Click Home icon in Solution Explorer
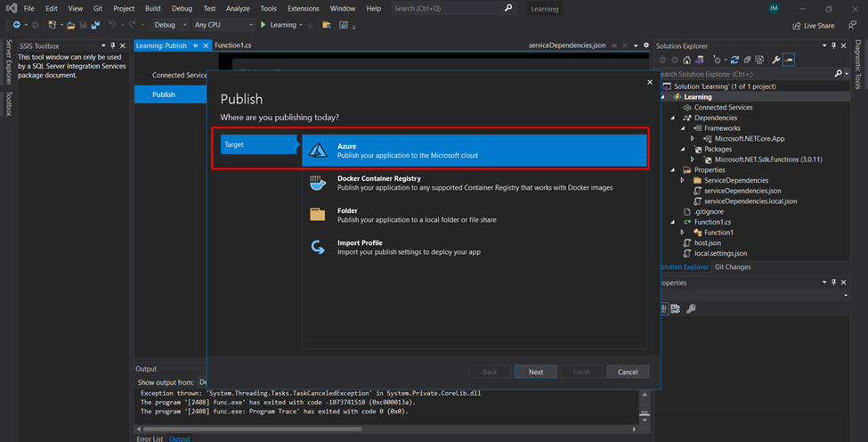This screenshot has height=442, width=868. coord(687,60)
